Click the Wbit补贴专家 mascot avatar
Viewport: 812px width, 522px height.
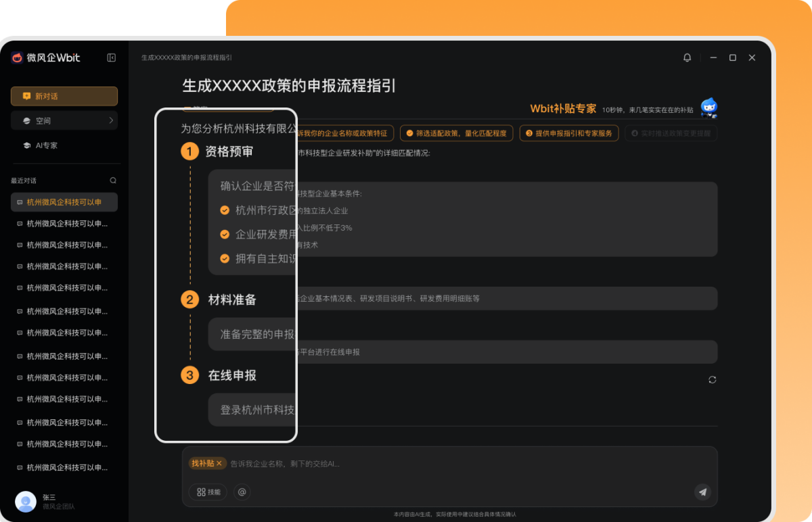(708, 107)
